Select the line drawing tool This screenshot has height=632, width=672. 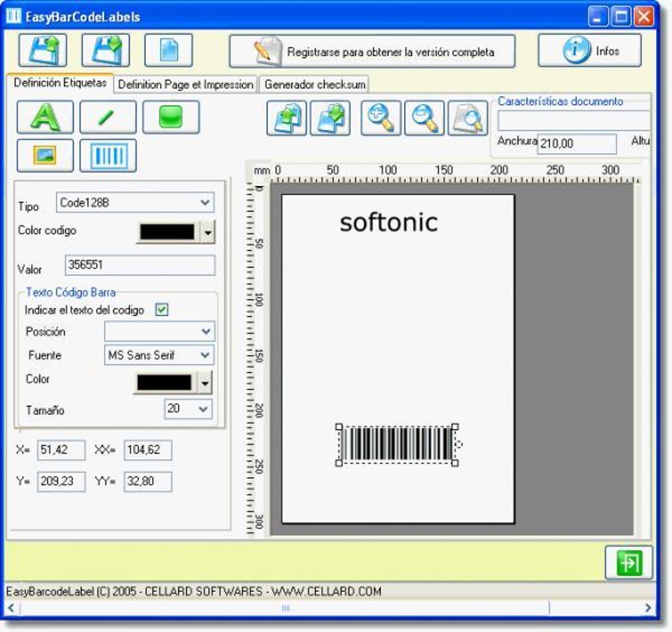click(107, 117)
